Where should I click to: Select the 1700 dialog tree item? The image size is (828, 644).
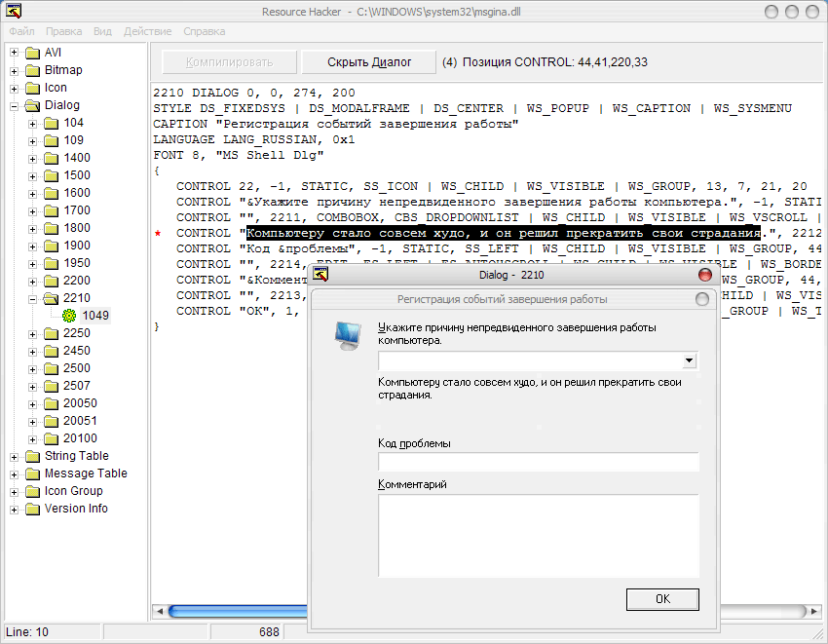(x=77, y=210)
